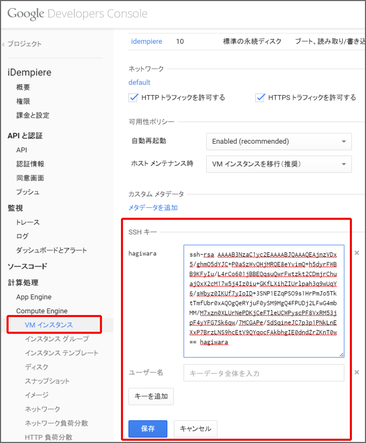Click the Google Developers Console logo

pyautogui.click(x=77, y=14)
